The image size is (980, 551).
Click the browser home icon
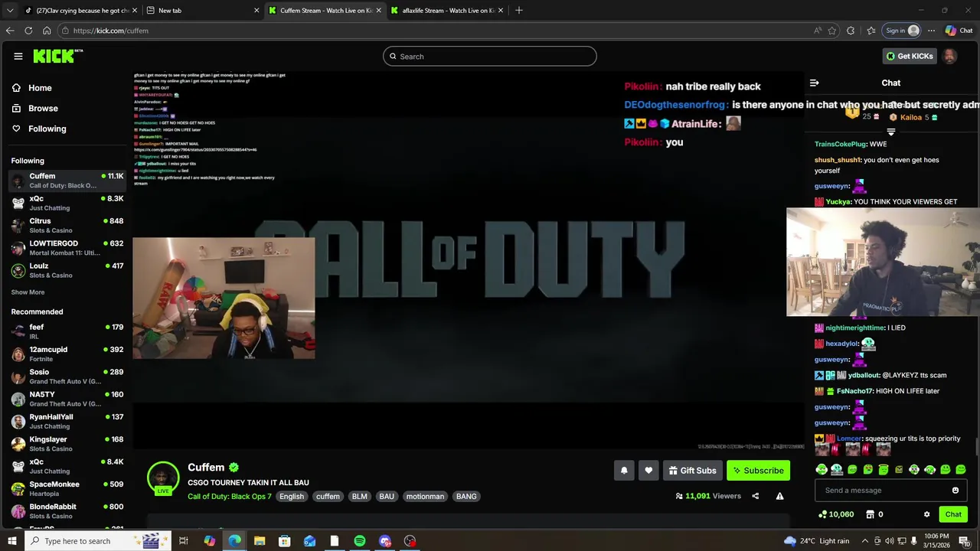[47, 31]
